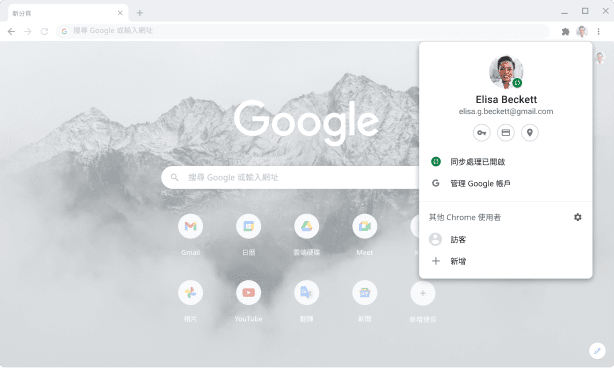This screenshot has height=368, width=614.
Task: Open the Google Drive shortcut
Action: tap(307, 226)
